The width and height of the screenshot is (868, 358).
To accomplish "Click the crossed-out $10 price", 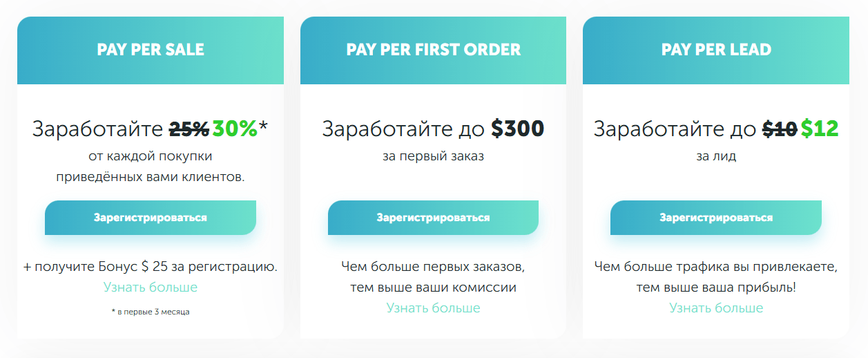I will pos(780,129).
